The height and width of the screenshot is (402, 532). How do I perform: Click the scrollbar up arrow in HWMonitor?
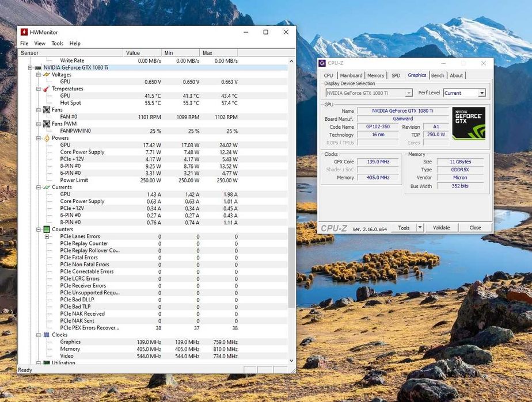coord(291,61)
